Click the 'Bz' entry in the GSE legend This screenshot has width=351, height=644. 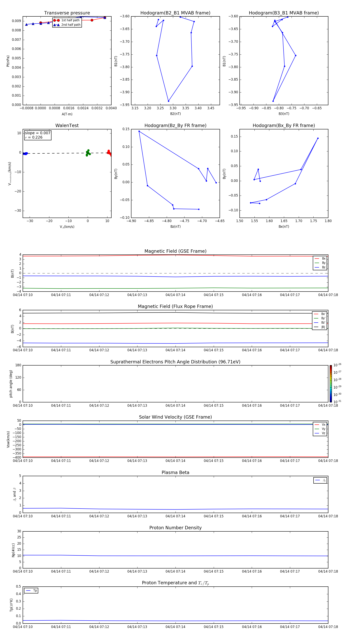[320, 267]
